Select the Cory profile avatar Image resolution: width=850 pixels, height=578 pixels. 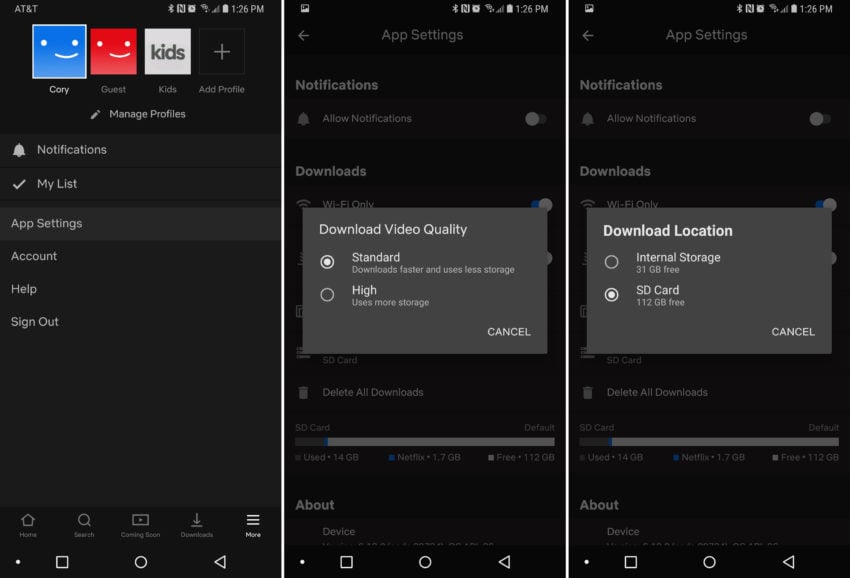coord(59,52)
